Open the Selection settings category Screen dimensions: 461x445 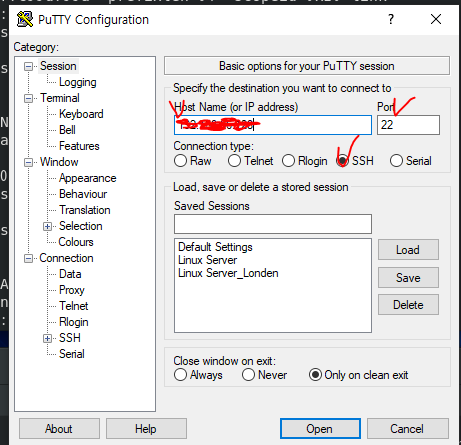click(x=80, y=226)
